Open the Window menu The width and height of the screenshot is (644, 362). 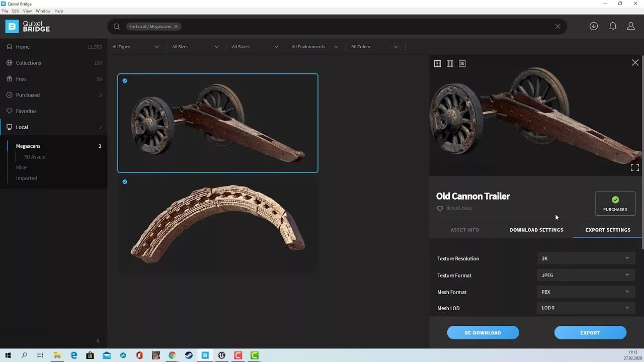pyautogui.click(x=43, y=11)
